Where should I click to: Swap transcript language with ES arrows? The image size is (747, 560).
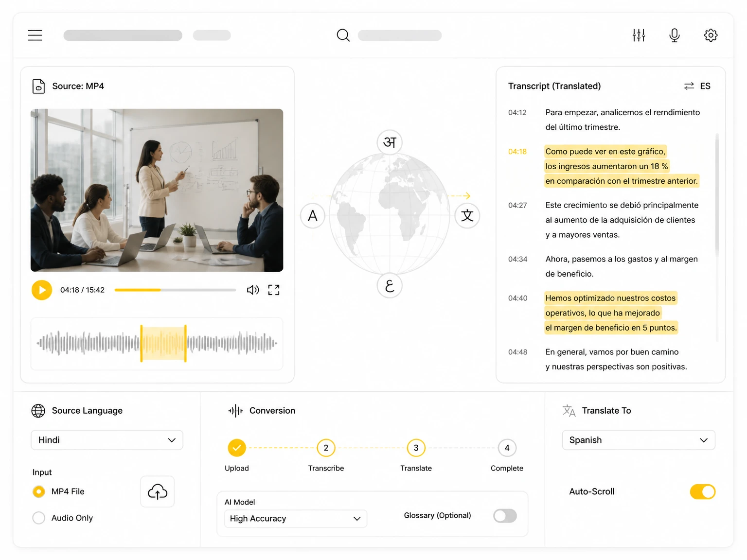pos(689,86)
